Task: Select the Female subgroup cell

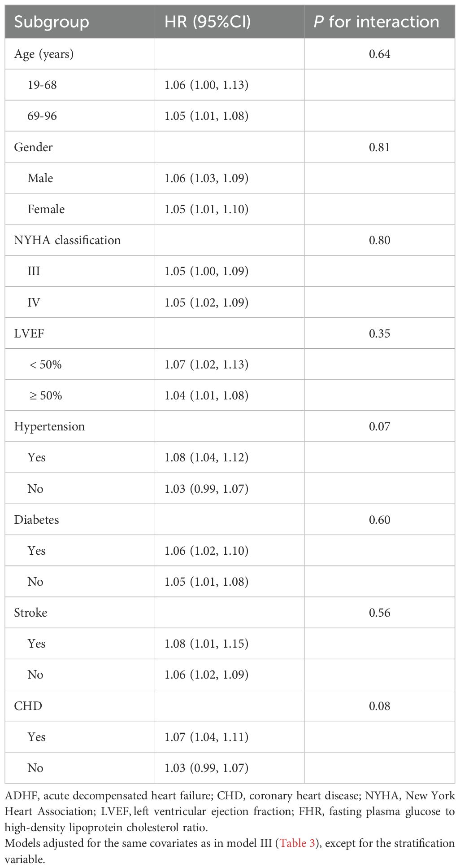Action: [x=46, y=209]
